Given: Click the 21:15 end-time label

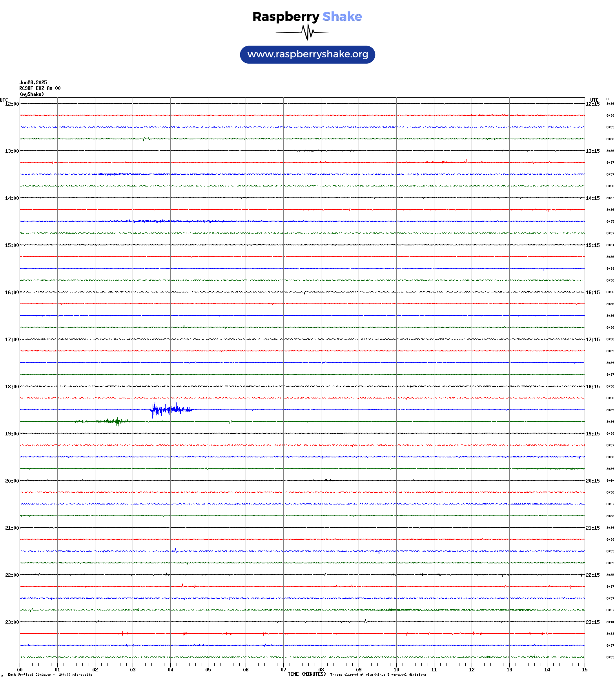Looking at the screenshot, I should pos(593,528).
